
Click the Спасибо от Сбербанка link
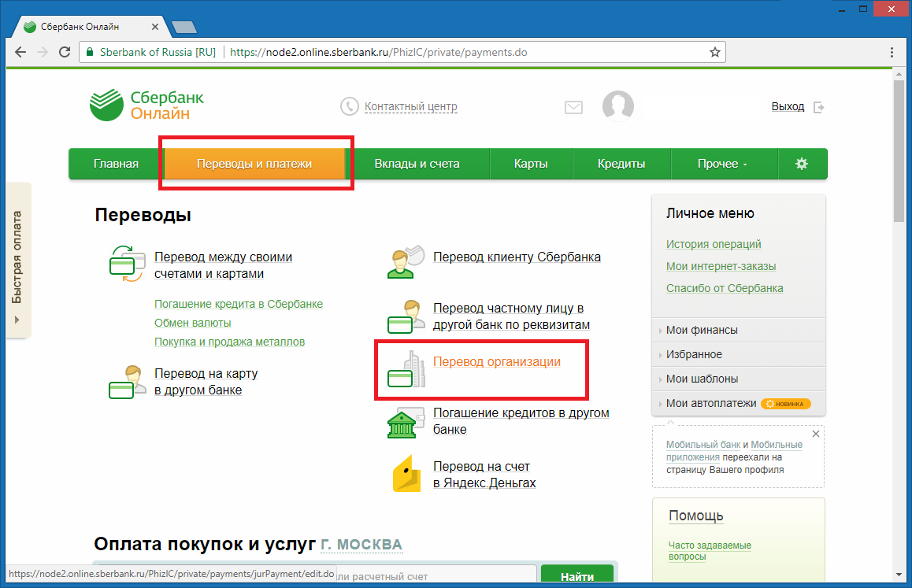(725, 288)
